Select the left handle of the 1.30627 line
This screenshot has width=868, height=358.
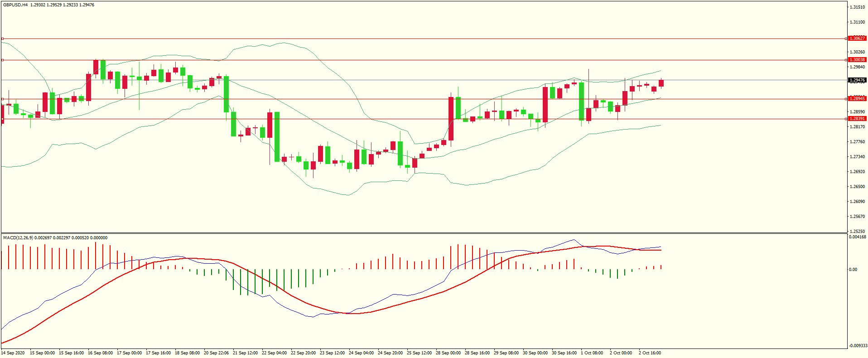pos(3,39)
